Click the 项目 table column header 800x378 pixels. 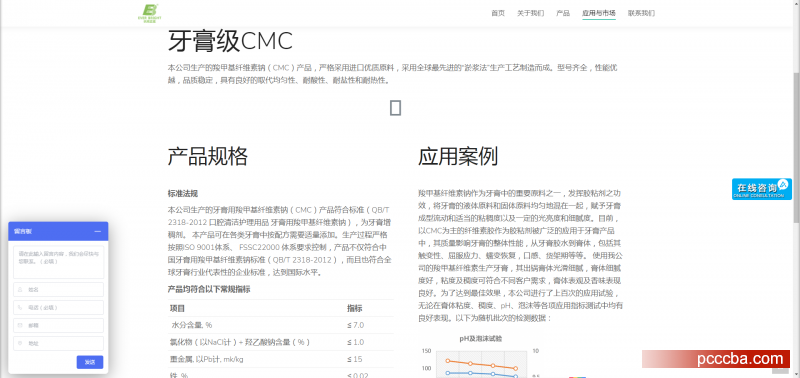coord(177,309)
